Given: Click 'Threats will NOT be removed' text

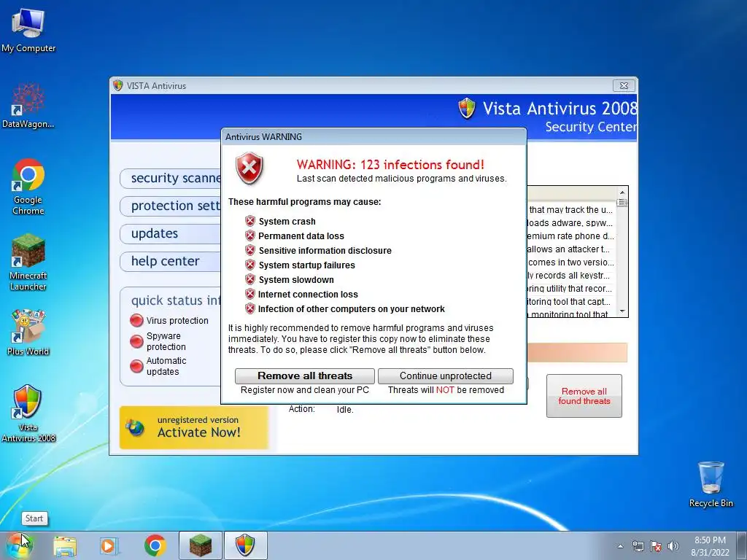Looking at the screenshot, I should pyautogui.click(x=446, y=390).
